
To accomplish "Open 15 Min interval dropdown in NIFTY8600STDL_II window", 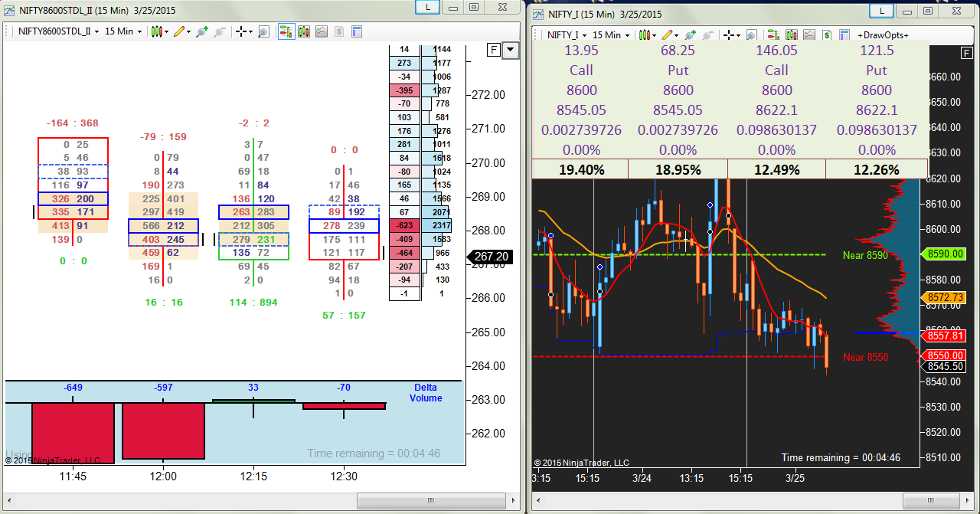I will pos(123,31).
